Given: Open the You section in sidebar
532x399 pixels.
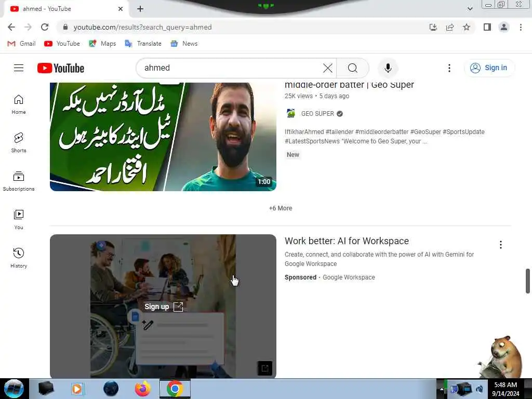Looking at the screenshot, I should click(x=19, y=220).
